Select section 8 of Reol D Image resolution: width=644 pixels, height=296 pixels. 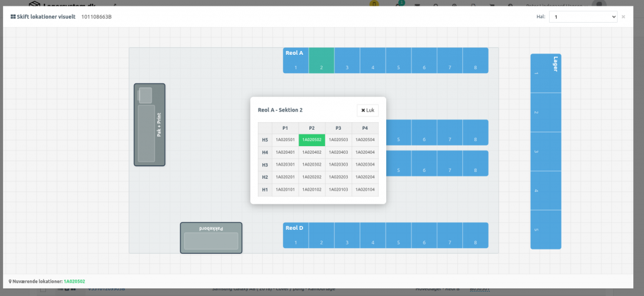click(x=475, y=236)
